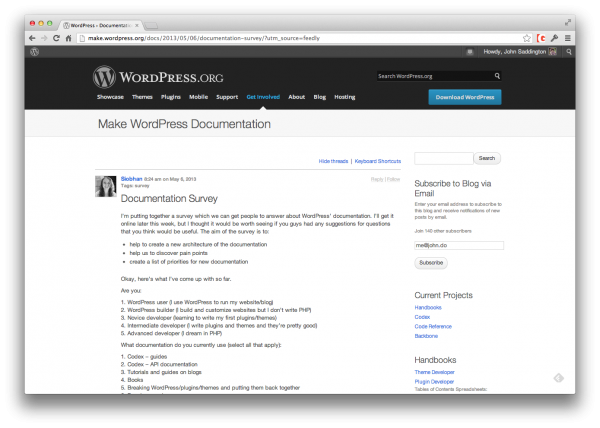The height and width of the screenshot is (428, 600).
Task: Click the sidebar Search button
Action: click(487, 158)
